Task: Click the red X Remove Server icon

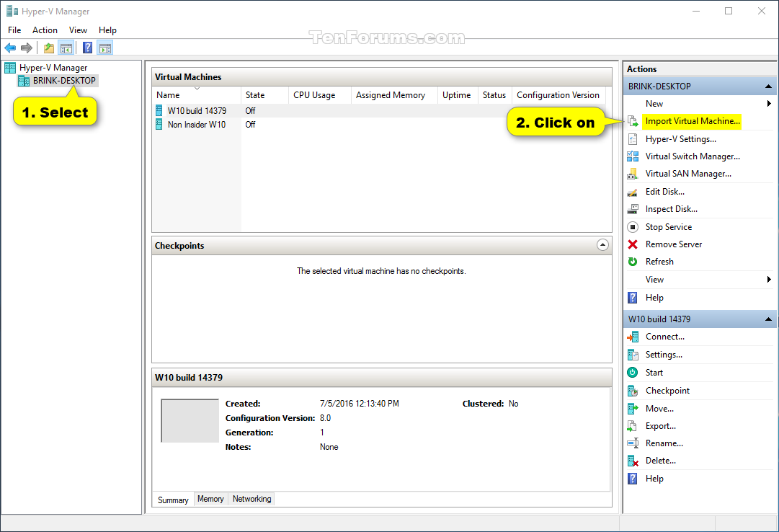Action: [633, 244]
